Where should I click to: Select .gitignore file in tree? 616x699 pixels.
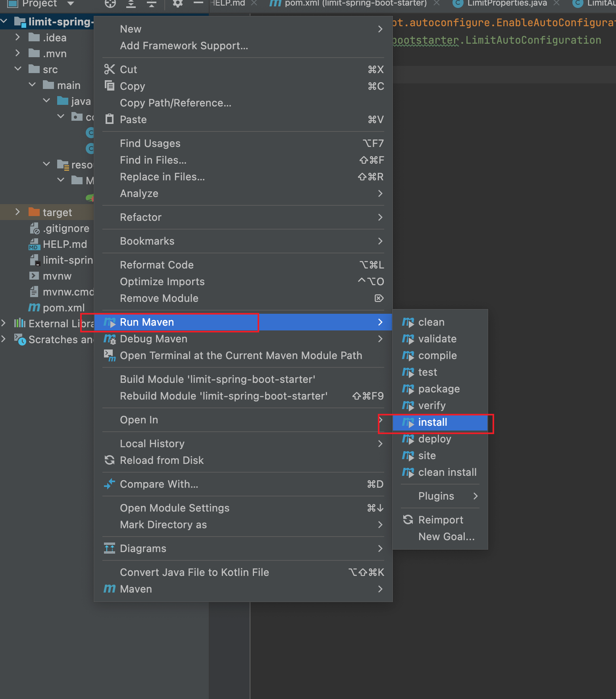60,228
